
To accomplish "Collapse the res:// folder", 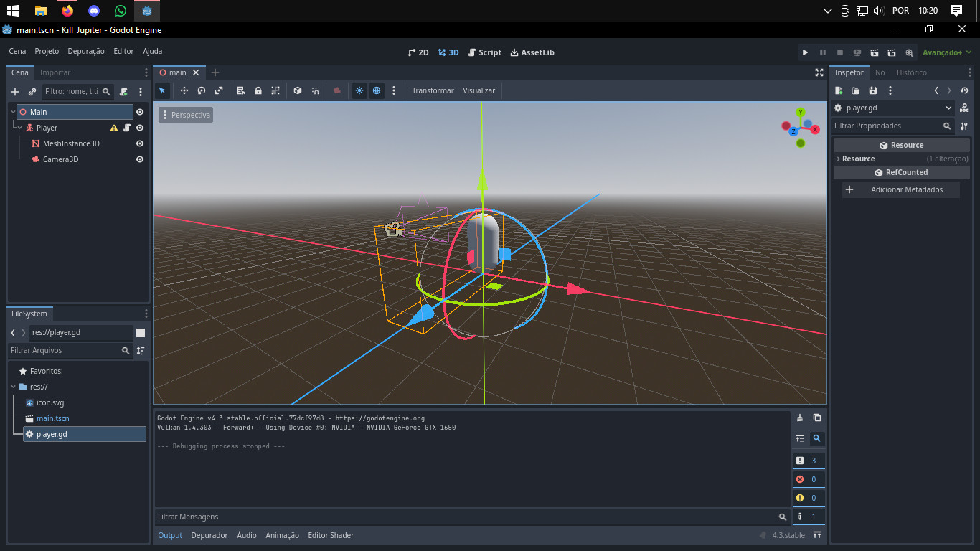I will coord(13,387).
